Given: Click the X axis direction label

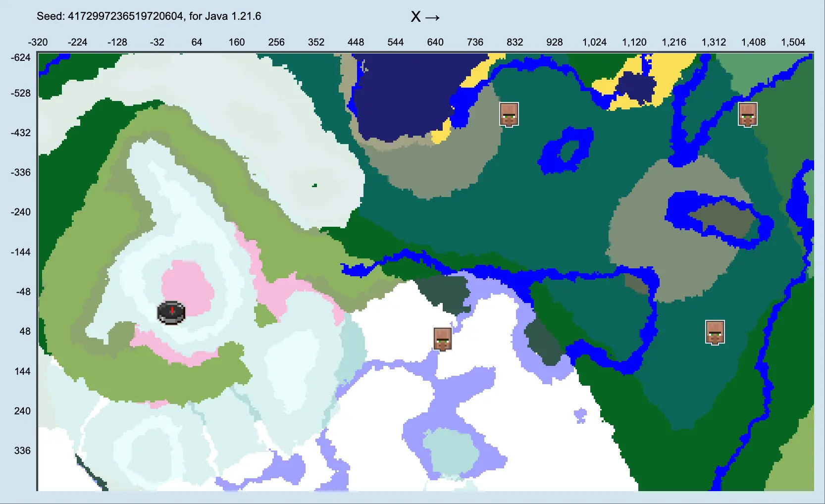Looking at the screenshot, I should (x=425, y=17).
